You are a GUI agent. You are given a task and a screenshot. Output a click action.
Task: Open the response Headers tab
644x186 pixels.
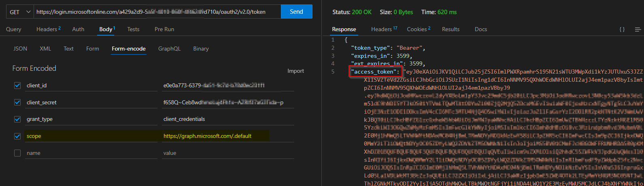pyautogui.click(x=384, y=29)
